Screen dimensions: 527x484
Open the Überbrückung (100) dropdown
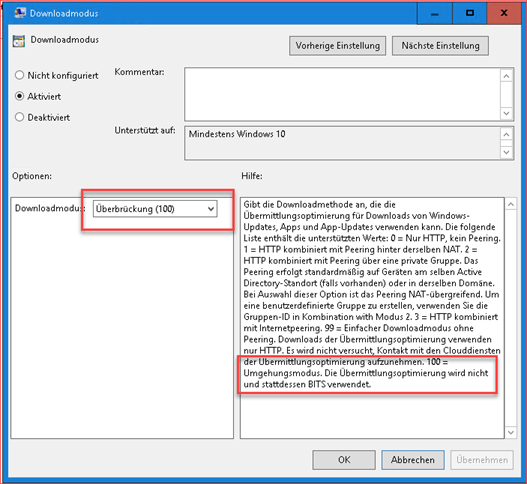pyautogui.click(x=155, y=209)
